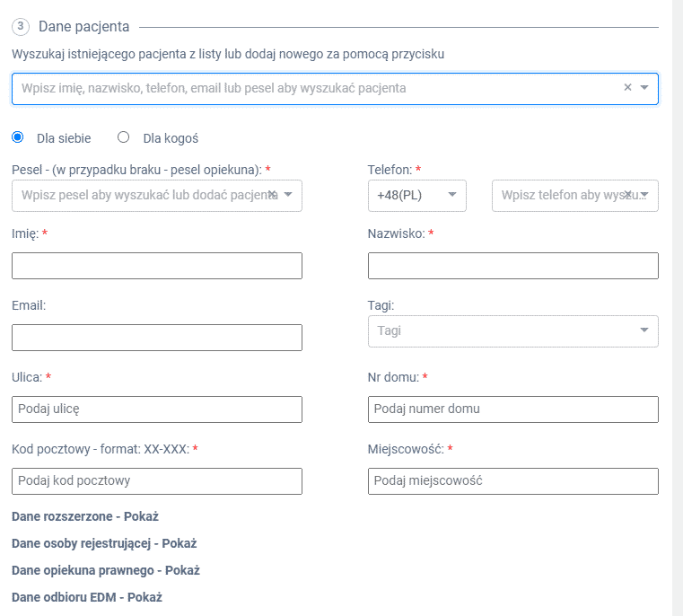Show Dane osoby rejestrującej section

[x=104, y=543]
